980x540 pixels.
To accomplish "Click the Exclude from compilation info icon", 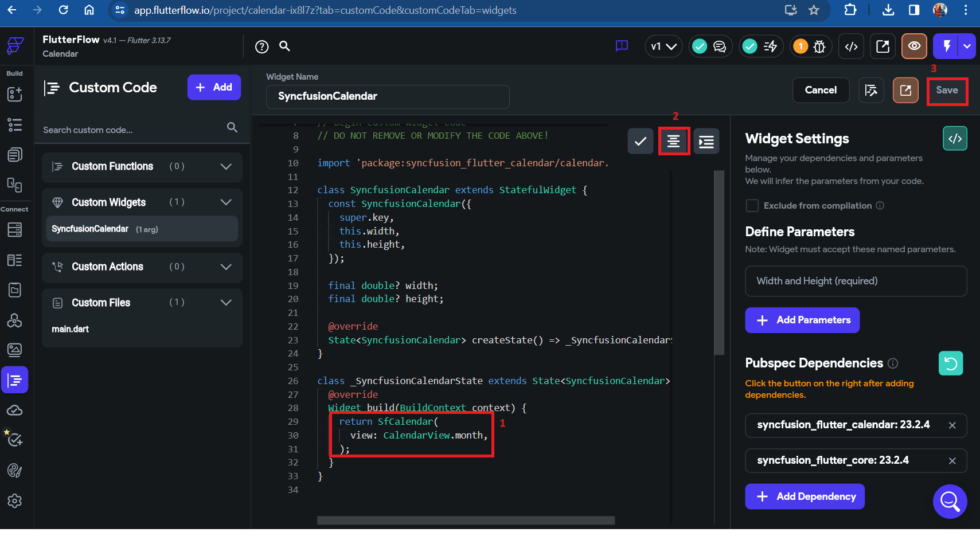I will click(880, 205).
